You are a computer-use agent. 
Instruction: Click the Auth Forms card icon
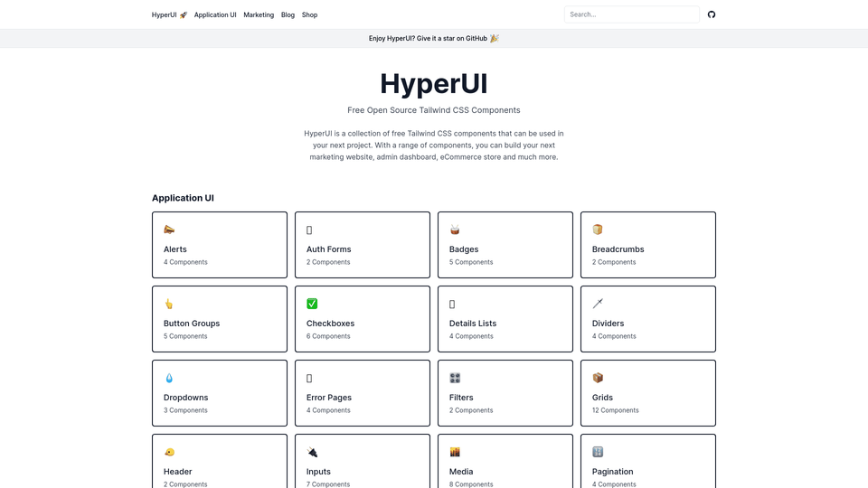309,230
